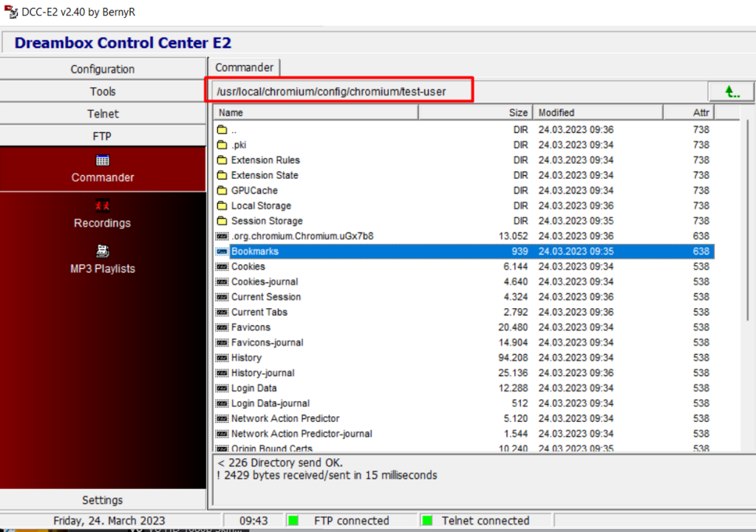Click the green up-directory arrow button
This screenshot has width=756, height=532.
(731, 92)
